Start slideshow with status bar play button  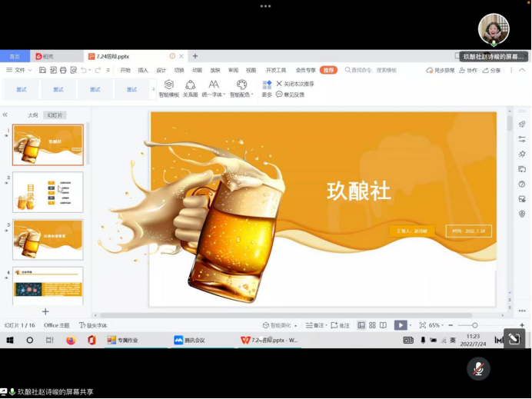400,325
